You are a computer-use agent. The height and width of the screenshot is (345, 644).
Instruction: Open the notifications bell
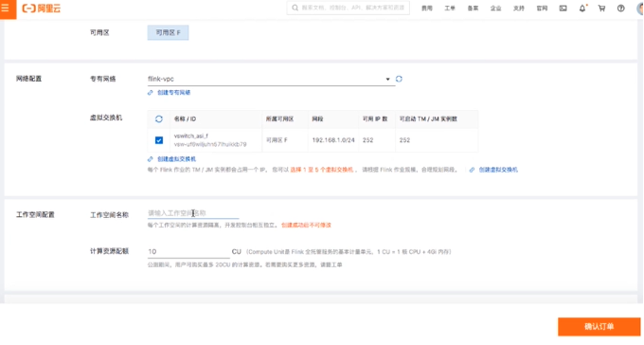point(582,8)
